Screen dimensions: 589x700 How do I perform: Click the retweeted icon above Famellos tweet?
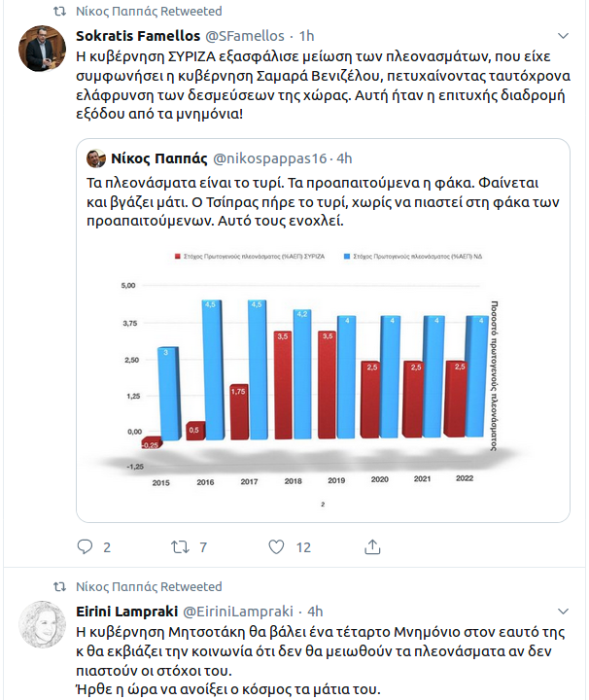60,11
